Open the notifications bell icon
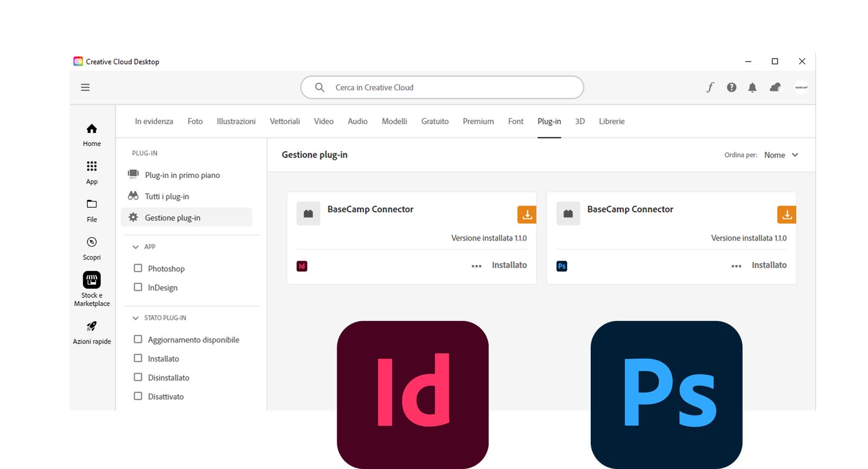The height and width of the screenshot is (469, 868). [752, 87]
